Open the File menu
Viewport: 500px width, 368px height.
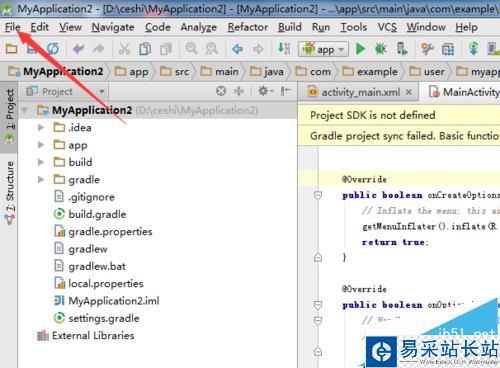click(x=13, y=27)
